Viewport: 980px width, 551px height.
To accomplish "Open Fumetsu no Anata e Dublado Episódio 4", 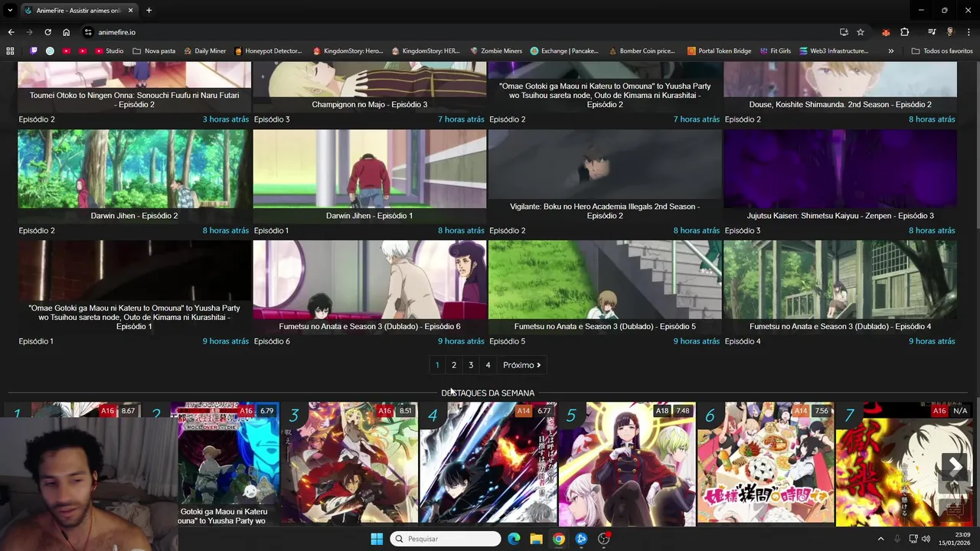I will (x=840, y=287).
